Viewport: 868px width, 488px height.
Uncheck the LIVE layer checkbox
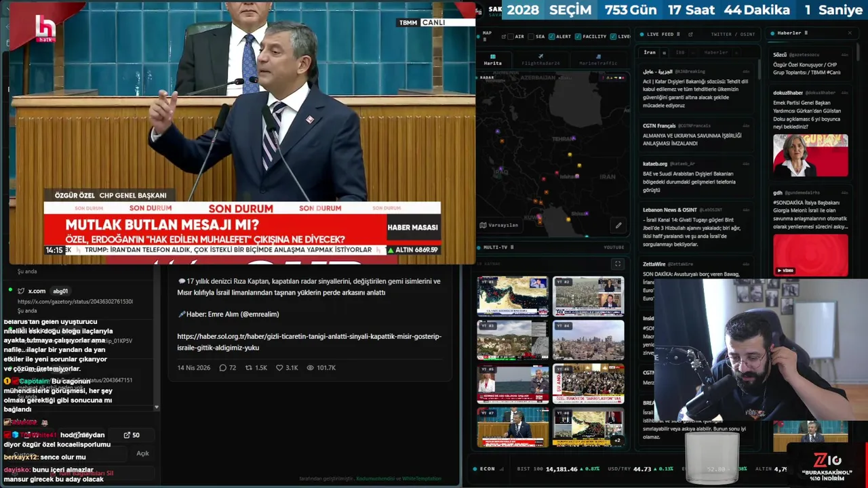(613, 37)
